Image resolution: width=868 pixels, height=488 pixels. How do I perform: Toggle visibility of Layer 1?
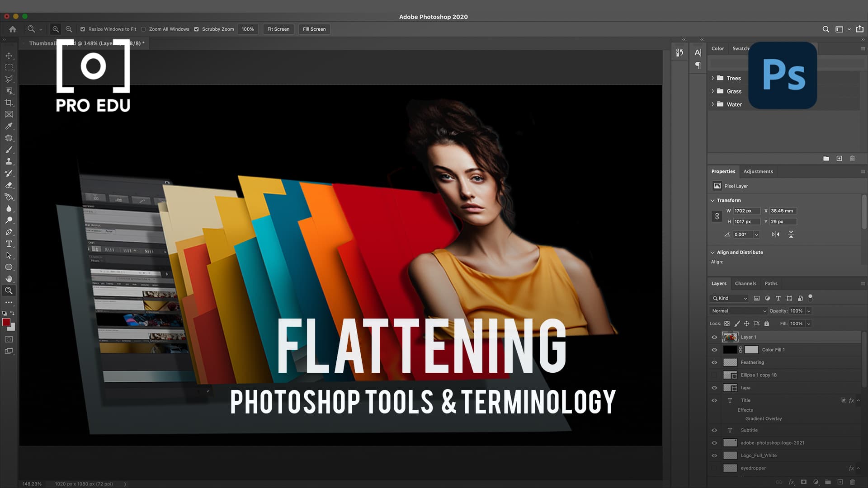coord(715,337)
